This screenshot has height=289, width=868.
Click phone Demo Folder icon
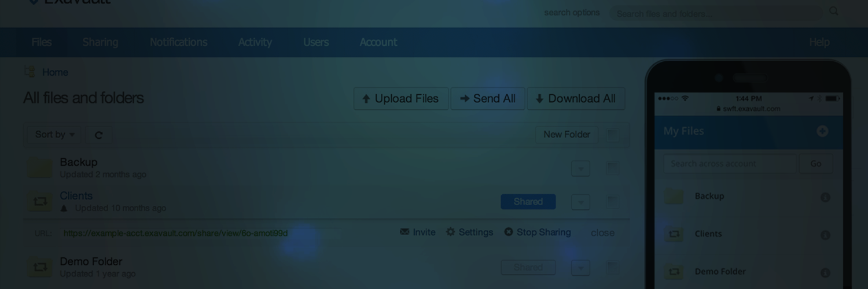tap(674, 272)
